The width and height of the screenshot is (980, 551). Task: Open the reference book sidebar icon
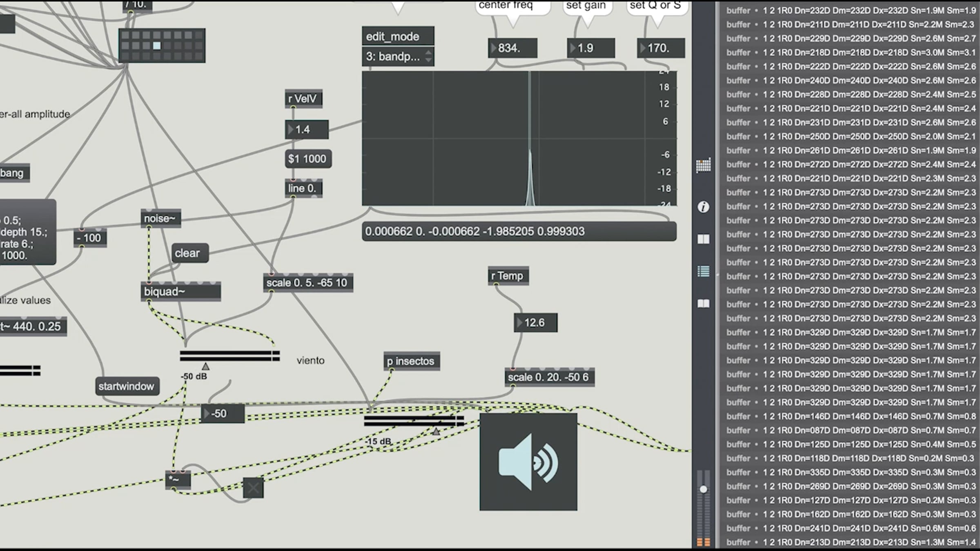tap(703, 303)
